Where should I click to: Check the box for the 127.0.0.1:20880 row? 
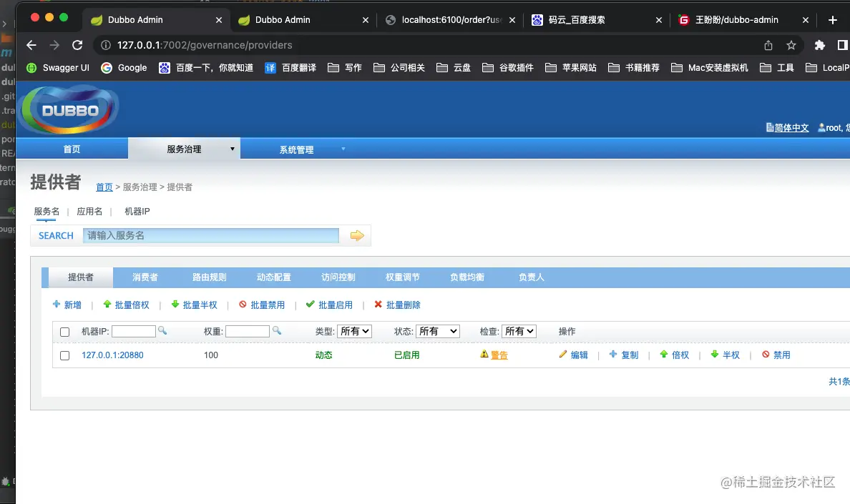[64, 356]
